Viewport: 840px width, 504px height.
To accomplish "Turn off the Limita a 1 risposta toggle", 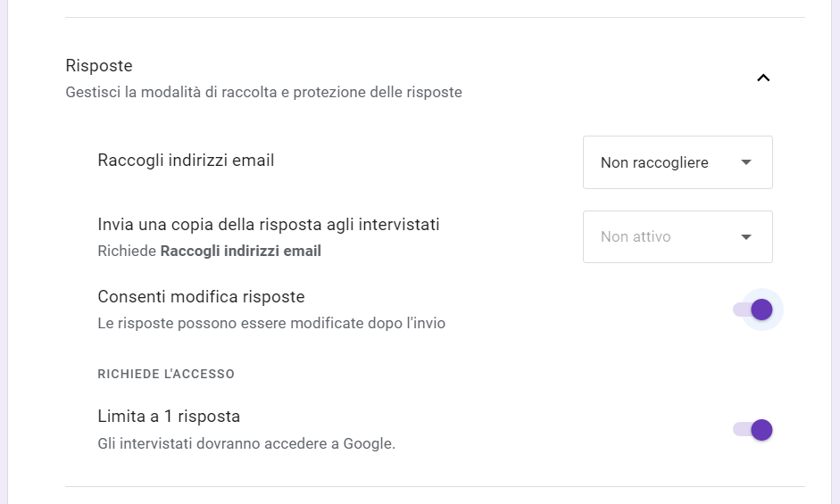I will pyautogui.click(x=753, y=430).
